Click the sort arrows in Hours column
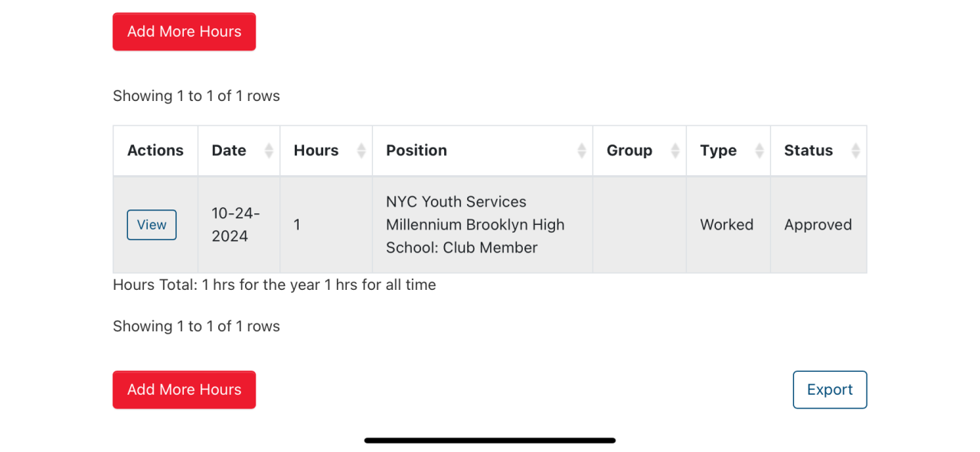This screenshot has height=452, width=980. [x=361, y=151]
